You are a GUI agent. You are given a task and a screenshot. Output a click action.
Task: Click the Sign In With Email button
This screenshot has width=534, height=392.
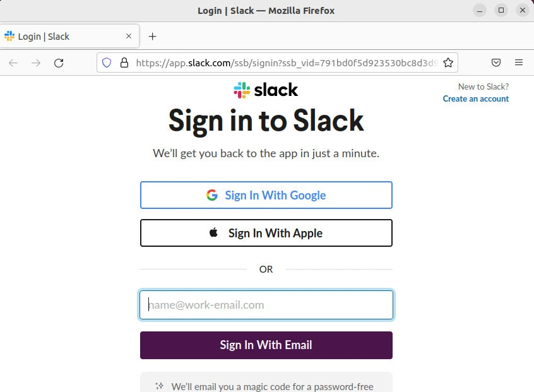(x=266, y=345)
